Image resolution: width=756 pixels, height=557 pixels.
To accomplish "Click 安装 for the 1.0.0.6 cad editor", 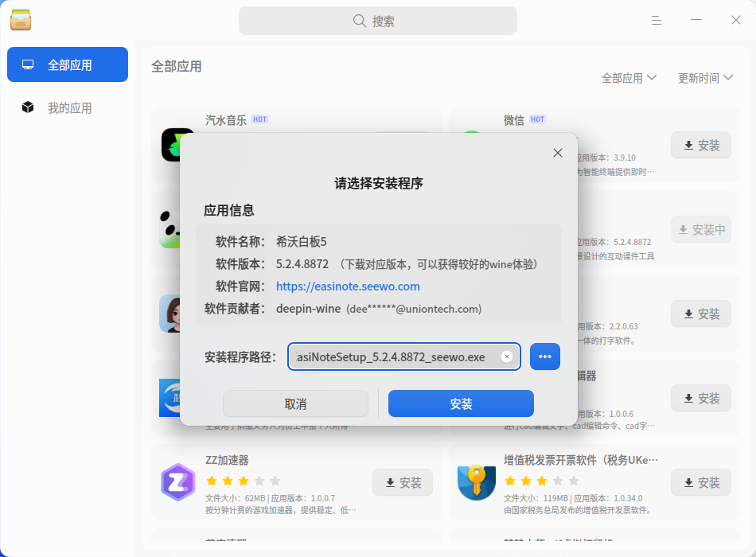I will (x=701, y=399).
